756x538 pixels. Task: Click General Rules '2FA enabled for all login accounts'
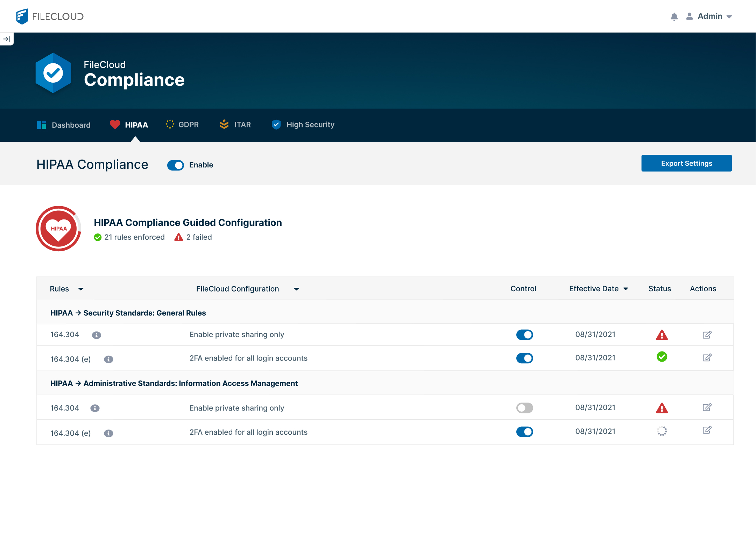(x=248, y=358)
